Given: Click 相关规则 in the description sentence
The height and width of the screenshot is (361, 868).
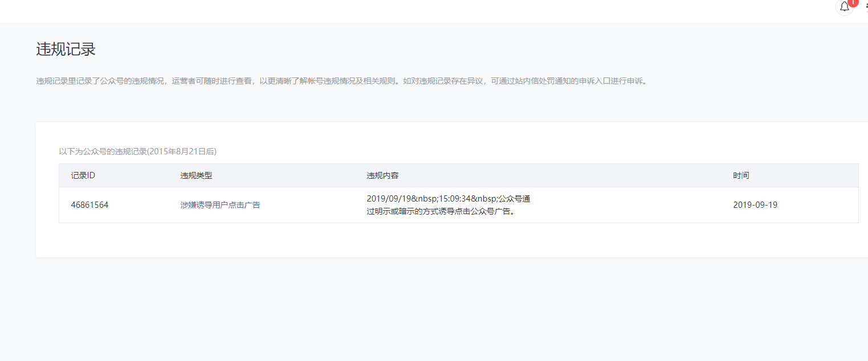Looking at the screenshot, I should pos(378,81).
